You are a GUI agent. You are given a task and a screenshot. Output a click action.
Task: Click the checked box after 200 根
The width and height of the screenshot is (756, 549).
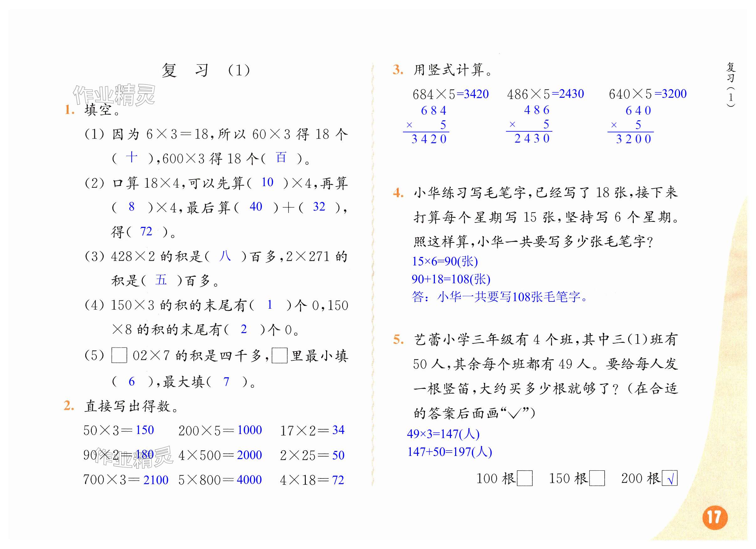[669, 478]
